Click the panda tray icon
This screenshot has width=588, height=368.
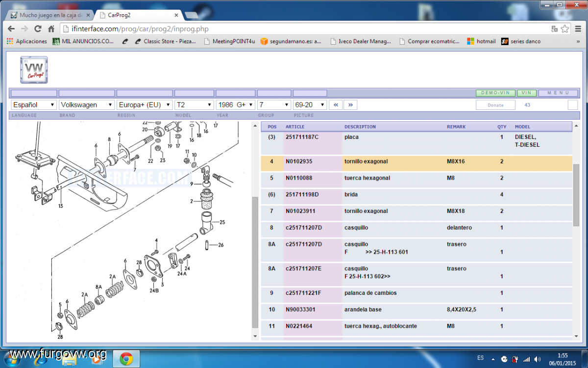(504, 359)
